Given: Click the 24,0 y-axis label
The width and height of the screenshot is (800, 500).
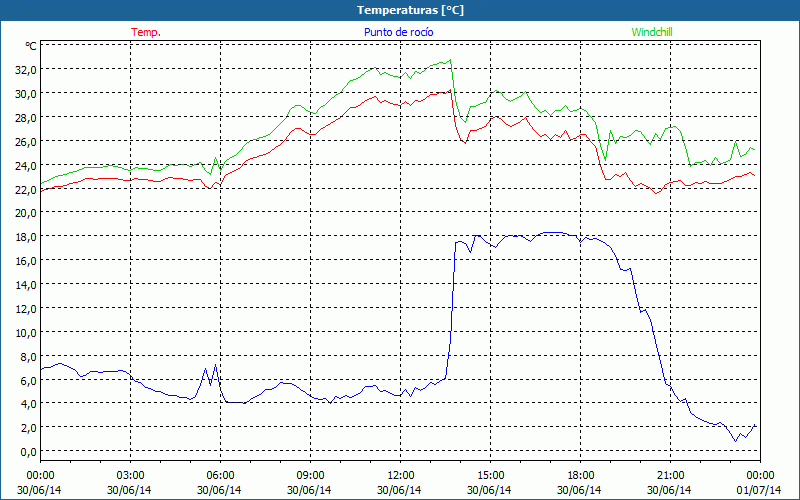Looking at the screenshot, I should click(26, 165).
